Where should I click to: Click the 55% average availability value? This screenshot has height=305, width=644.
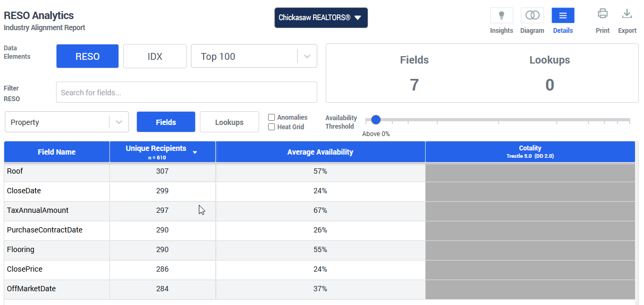click(320, 249)
